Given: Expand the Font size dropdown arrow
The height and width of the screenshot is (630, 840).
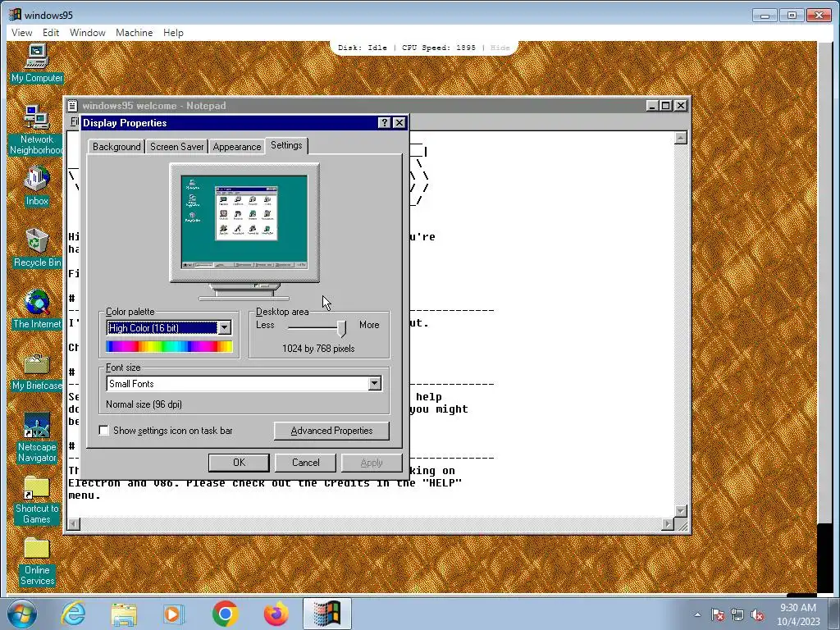Looking at the screenshot, I should click(374, 383).
